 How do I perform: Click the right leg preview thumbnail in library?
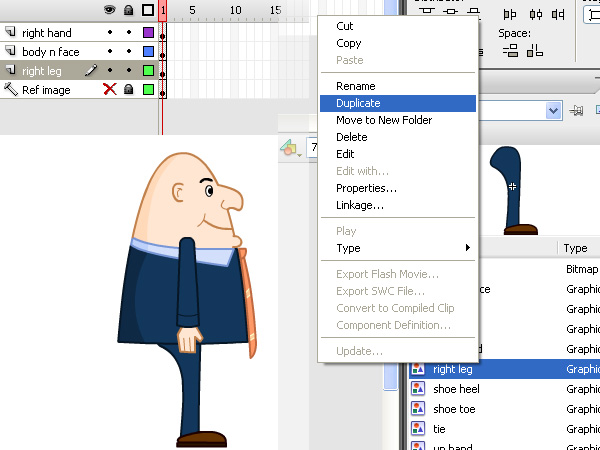coord(514,190)
